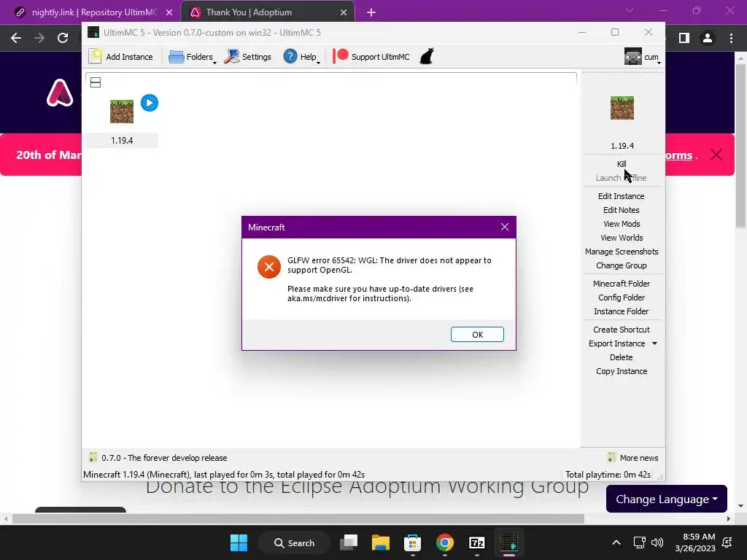
Task: Open the browser three-dot menu
Action: click(731, 38)
